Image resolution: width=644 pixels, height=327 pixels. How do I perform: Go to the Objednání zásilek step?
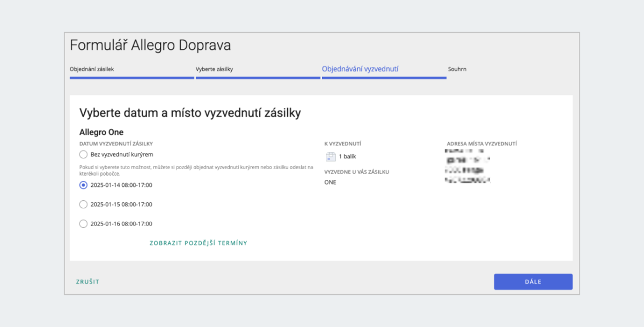click(x=92, y=69)
